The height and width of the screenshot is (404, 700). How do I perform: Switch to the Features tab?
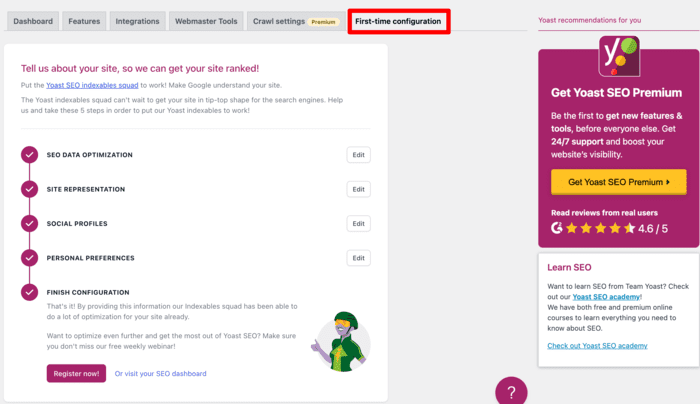coord(84,21)
